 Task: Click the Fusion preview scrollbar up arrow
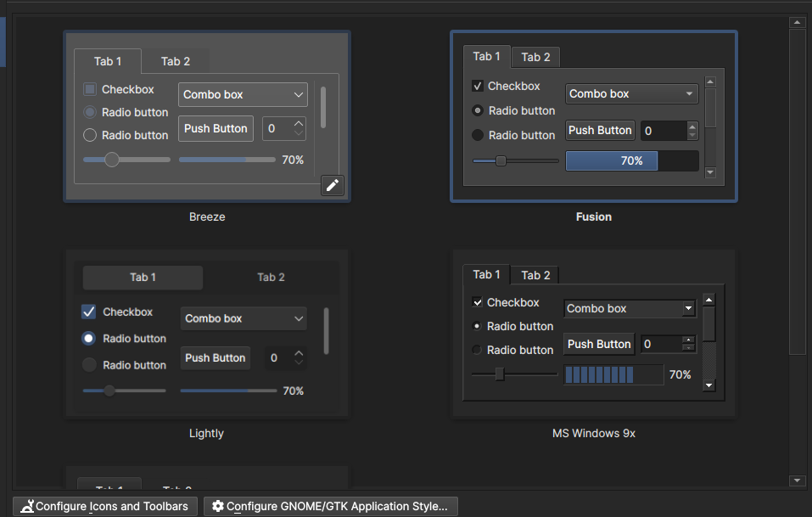point(710,81)
